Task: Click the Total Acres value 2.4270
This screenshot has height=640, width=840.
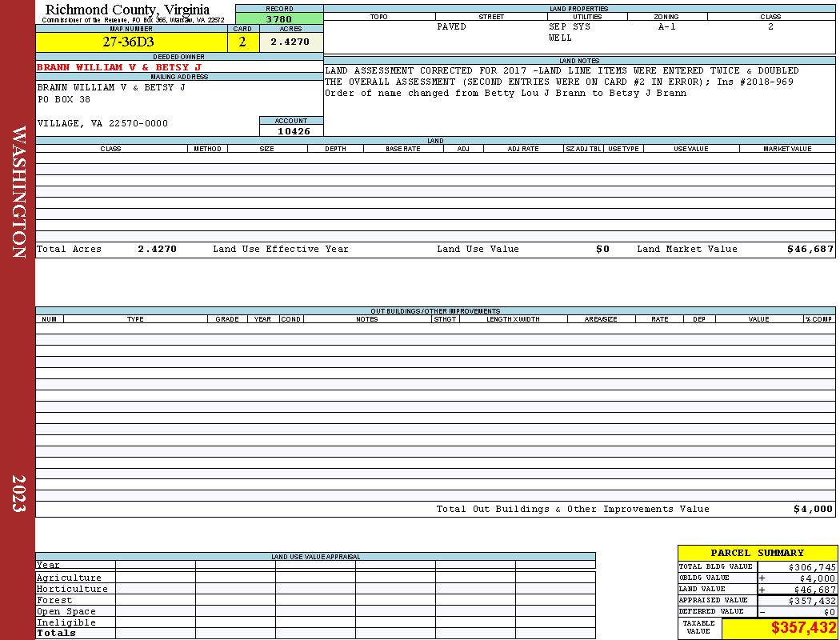Action: pos(157,249)
